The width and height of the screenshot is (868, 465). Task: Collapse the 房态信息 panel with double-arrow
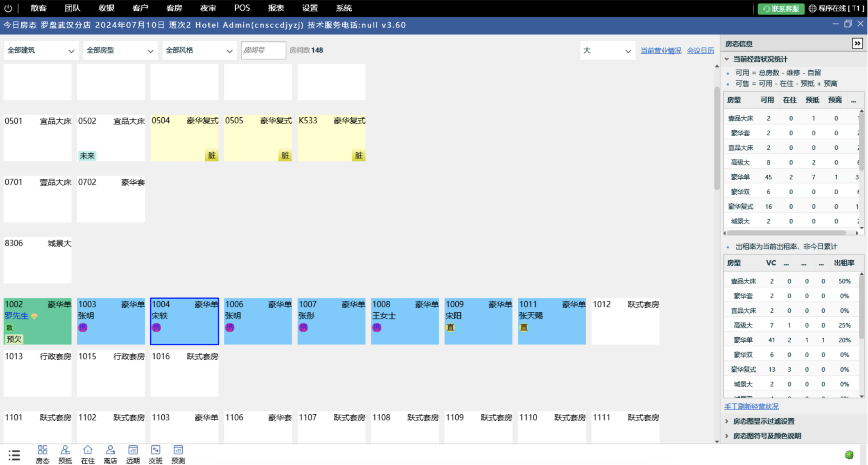tap(857, 44)
